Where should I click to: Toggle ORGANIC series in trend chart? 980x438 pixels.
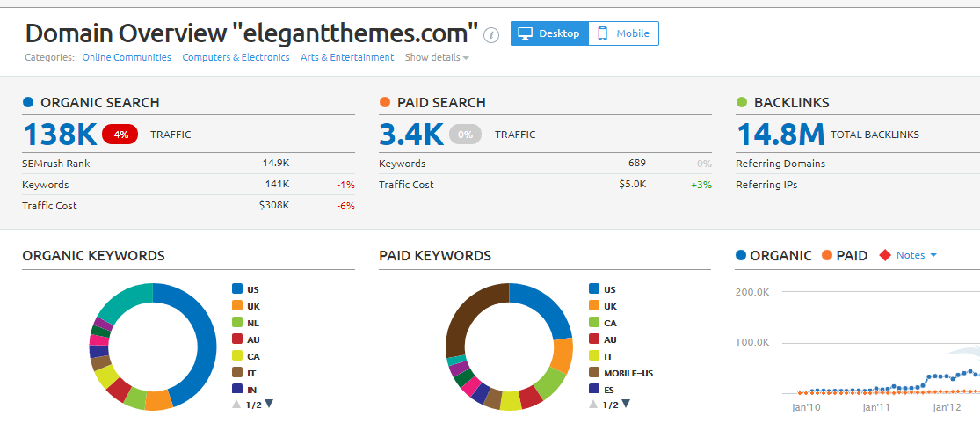coord(773,255)
